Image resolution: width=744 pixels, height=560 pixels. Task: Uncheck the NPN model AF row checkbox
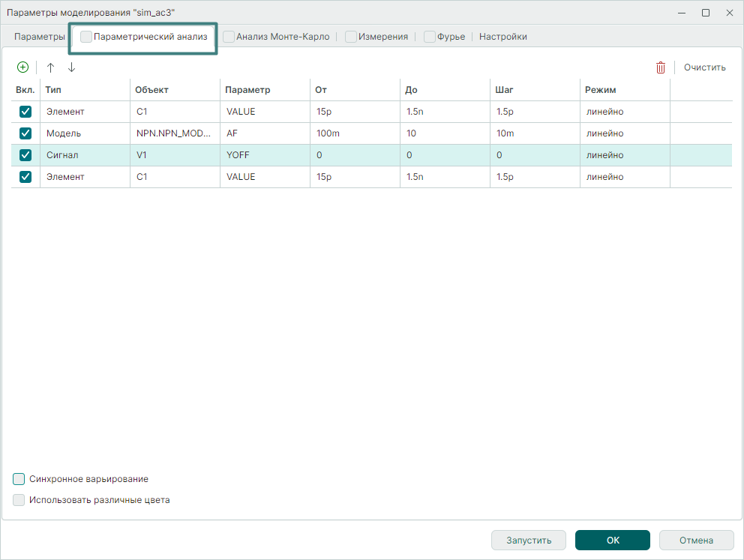point(25,133)
